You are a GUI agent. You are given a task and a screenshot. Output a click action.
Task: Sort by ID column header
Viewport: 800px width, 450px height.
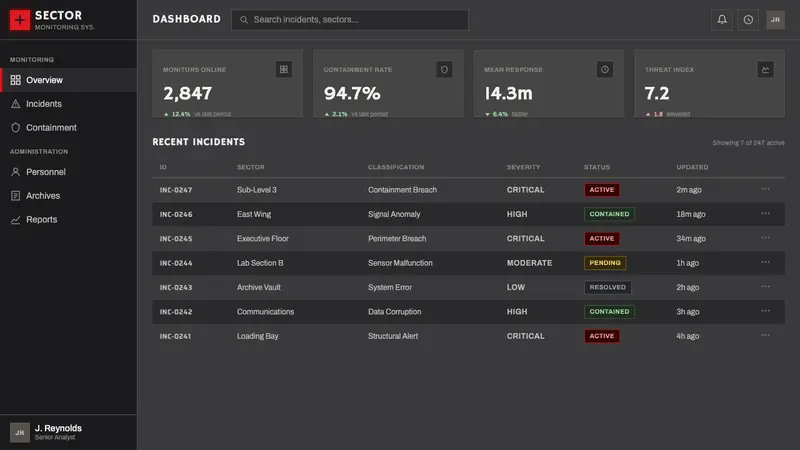point(163,167)
